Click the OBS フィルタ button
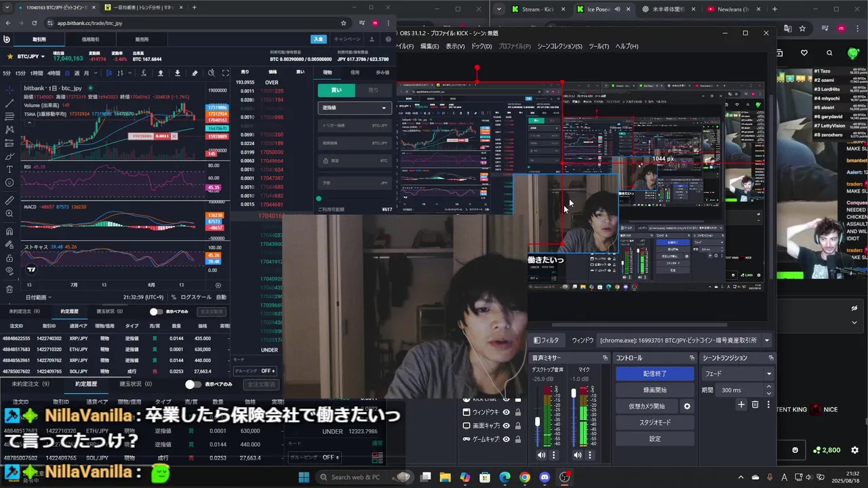The height and width of the screenshot is (488, 868). pyautogui.click(x=547, y=340)
